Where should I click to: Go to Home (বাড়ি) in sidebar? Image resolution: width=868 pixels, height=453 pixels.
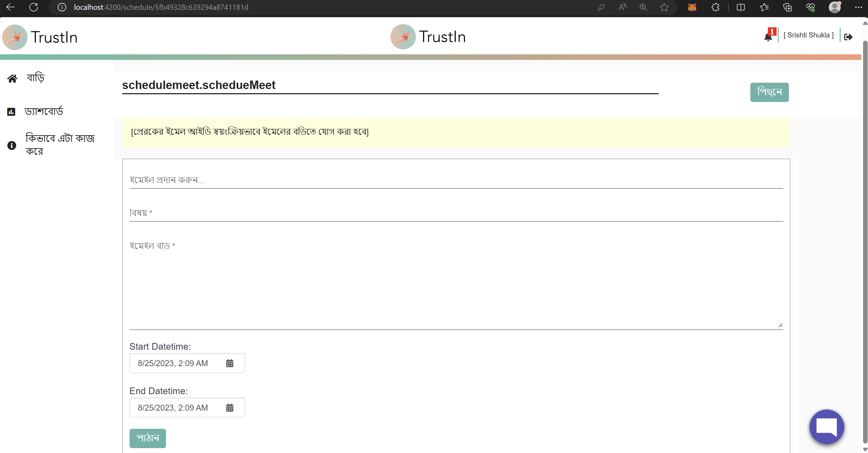coord(35,78)
